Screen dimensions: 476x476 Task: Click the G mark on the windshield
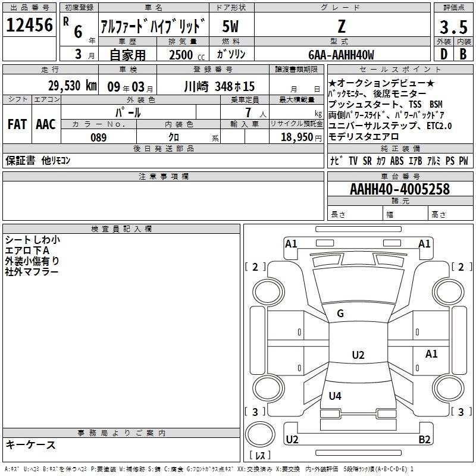click(340, 314)
